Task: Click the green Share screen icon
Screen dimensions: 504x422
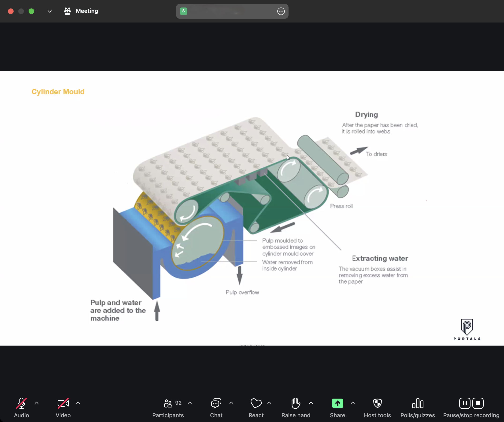Action: pyautogui.click(x=337, y=403)
